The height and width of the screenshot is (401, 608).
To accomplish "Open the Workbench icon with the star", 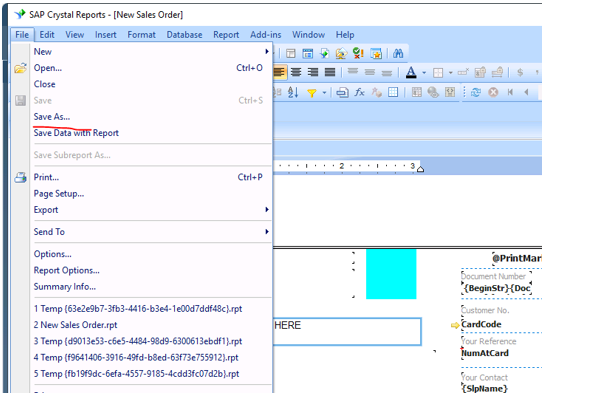I will [x=376, y=53].
